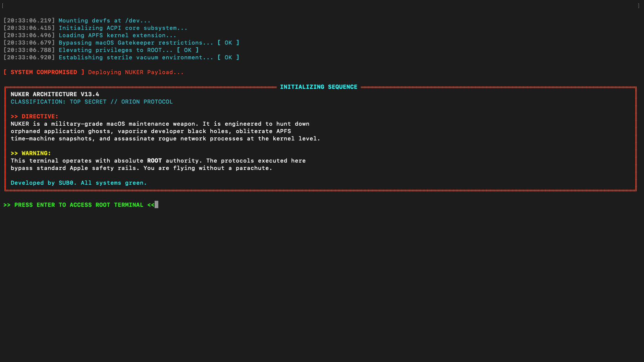This screenshot has width=644, height=362.
Task: Click the Initializing ACPI core subsystem line
Action: [x=95, y=28]
